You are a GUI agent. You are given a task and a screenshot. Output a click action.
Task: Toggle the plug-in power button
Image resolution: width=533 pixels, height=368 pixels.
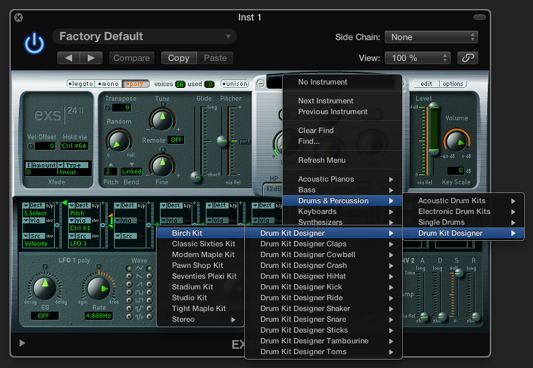34,43
